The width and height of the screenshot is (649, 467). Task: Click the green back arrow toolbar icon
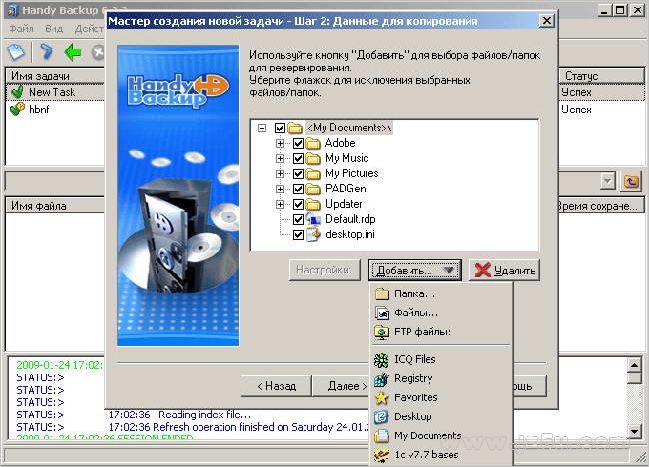(73, 52)
